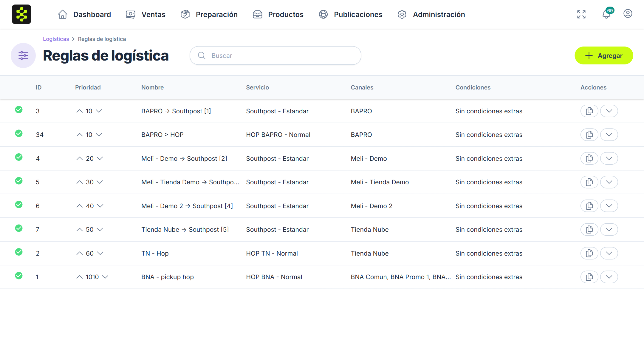This screenshot has height=340, width=644.
Task: Toggle active status of rule ID 34
Action: click(19, 133)
